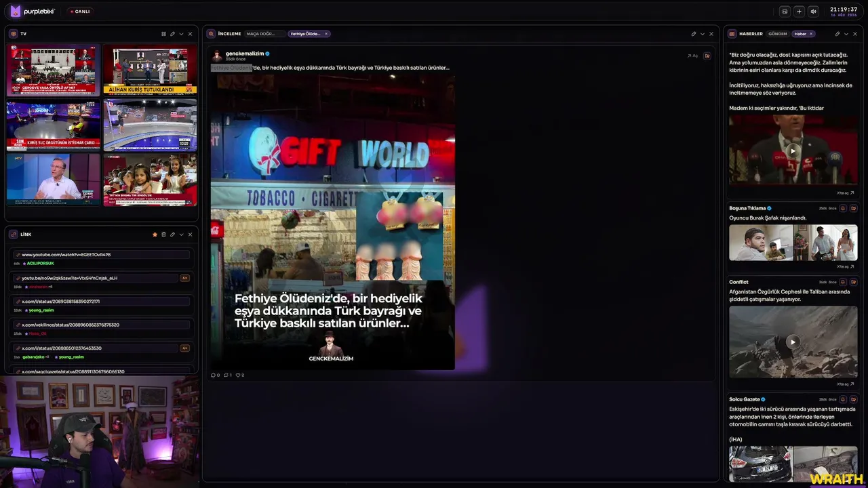Switch to the GÜNDEM tab
868x488 pixels.
(x=778, y=34)
